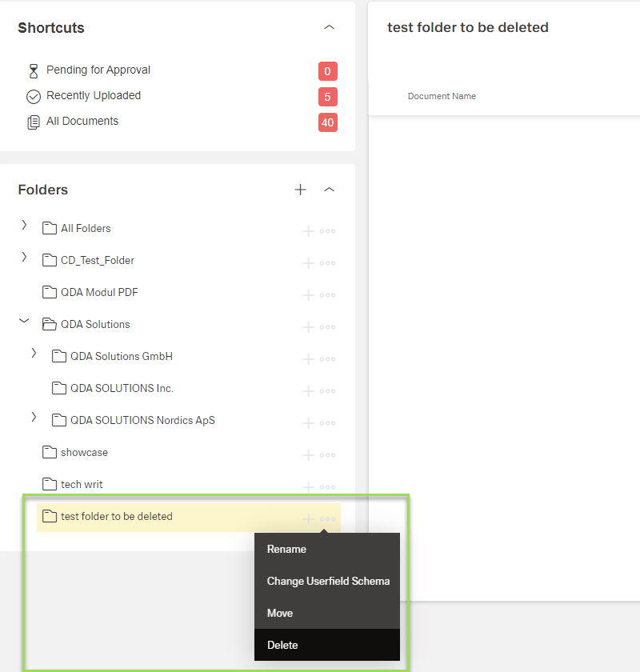Choose Delete from the context menu
640x672 pixels.
(x=282, y=645)
